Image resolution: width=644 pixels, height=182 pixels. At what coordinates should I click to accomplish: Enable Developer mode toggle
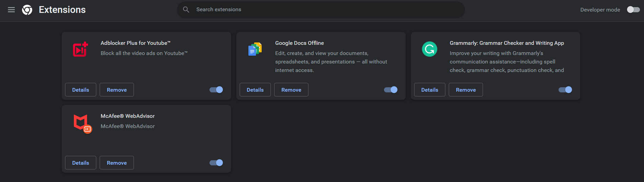[633, 10]
